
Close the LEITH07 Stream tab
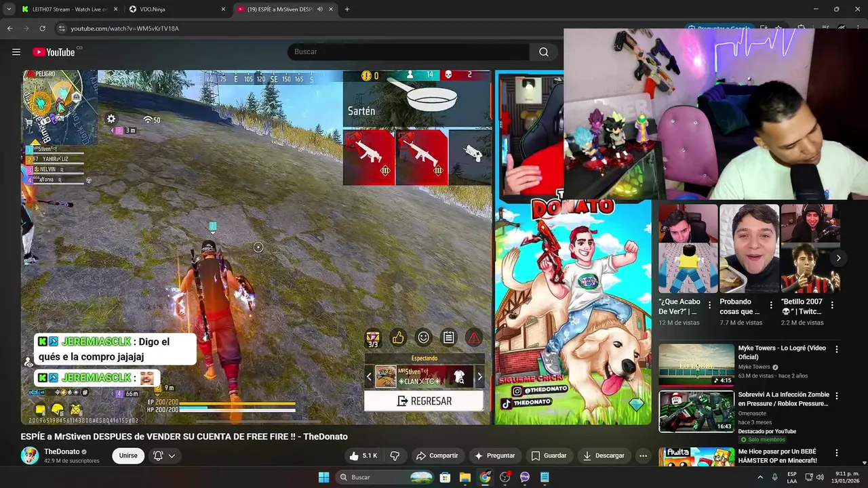pyautogui.click(x=115, y=9)
